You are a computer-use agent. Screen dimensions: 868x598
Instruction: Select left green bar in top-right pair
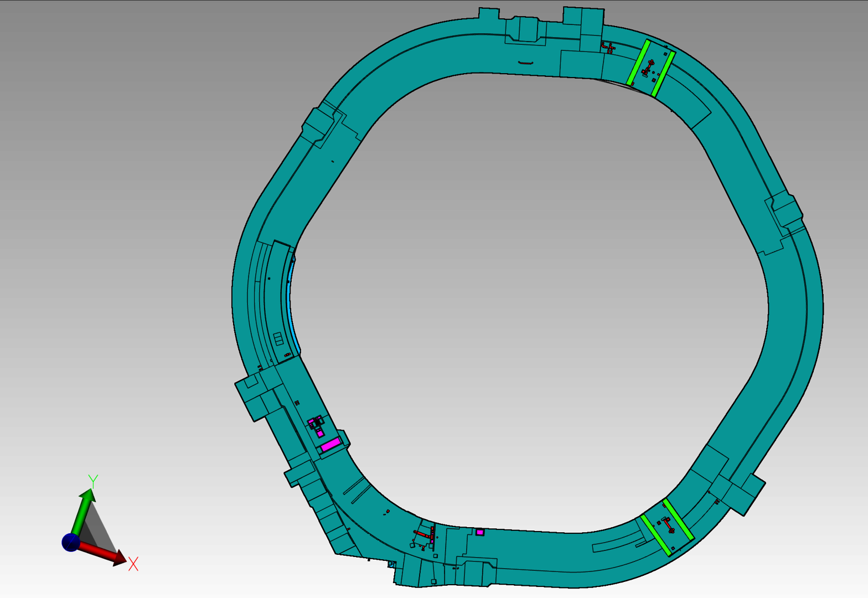638,62
